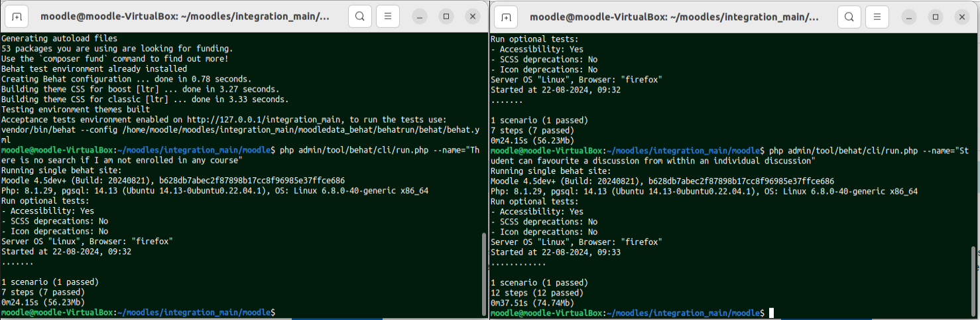The height and width of the screenshot is (320, 980).
Task: Click lower "Moodle 4.5dev+" line in right window
Action: (x=662, y=181)
